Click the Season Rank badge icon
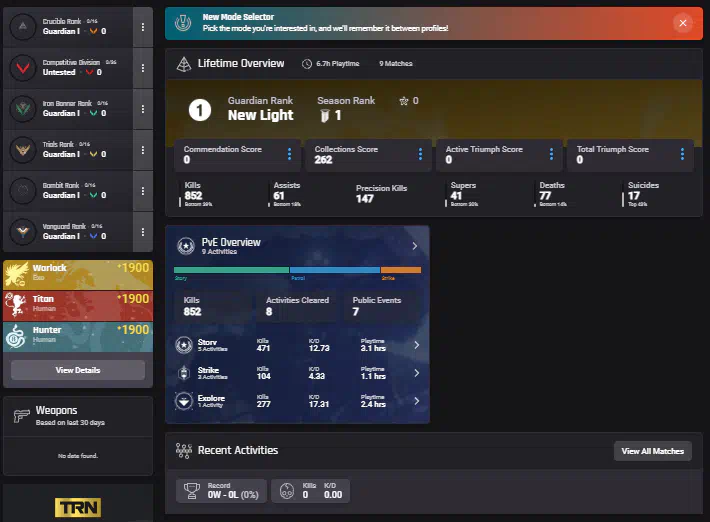Viewport: 710px width, 522px height. pyautogui.click(x=325, y=116)
